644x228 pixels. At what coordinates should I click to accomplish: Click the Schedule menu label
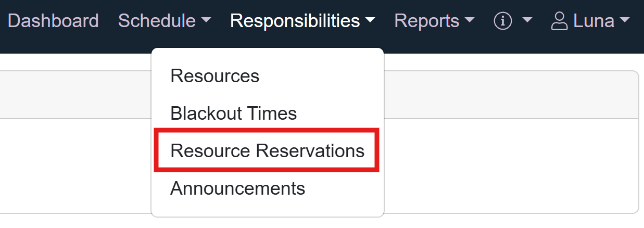pyautogui.click(x=157, y=21)
